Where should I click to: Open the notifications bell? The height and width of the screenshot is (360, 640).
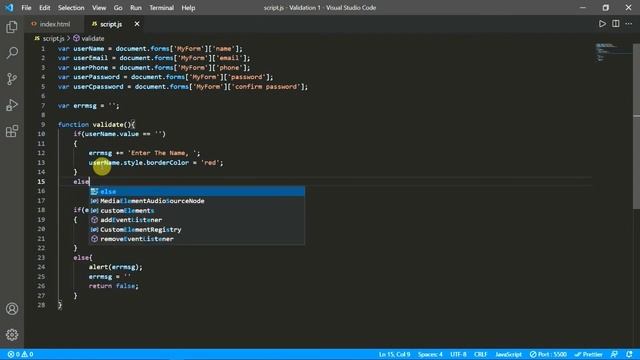pos(629,354)
